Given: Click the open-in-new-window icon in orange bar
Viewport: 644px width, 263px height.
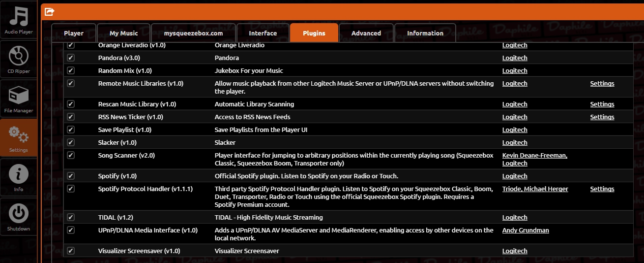Looking at the screenshot, I should point(49,11).
